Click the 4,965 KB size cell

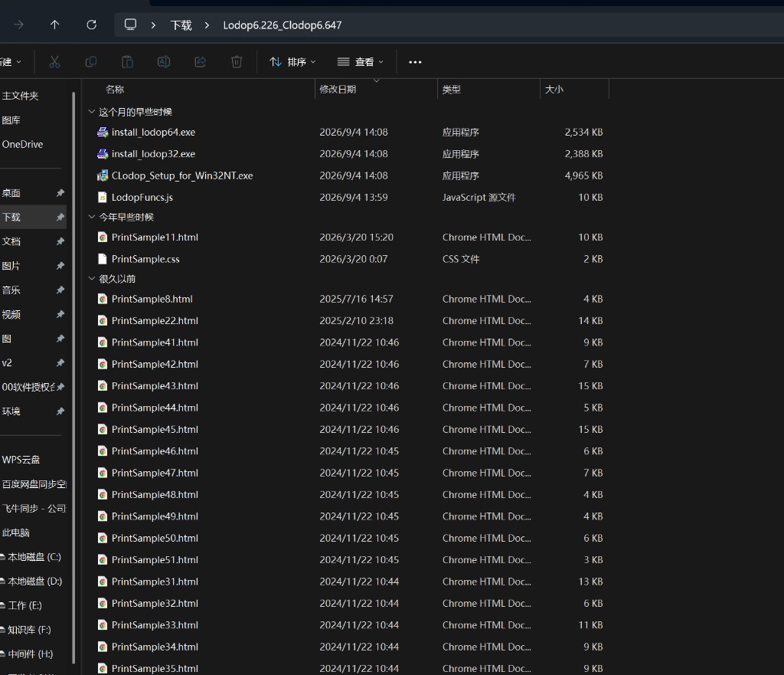[x=583, y=175]
